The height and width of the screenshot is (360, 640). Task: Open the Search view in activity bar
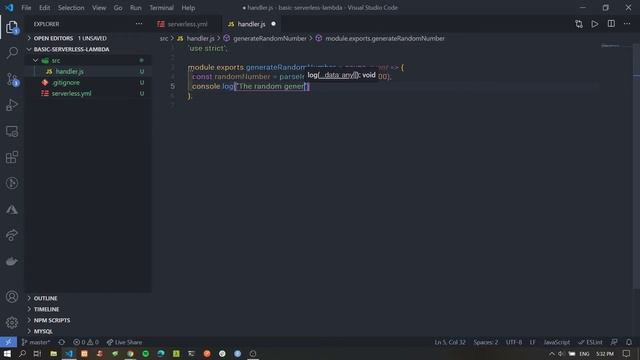[12, 53]
